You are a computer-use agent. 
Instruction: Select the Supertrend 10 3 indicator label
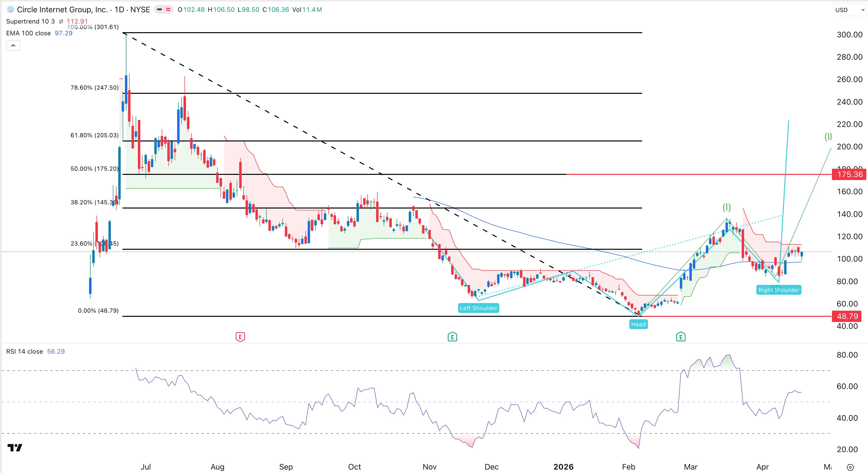click(30, 21)
